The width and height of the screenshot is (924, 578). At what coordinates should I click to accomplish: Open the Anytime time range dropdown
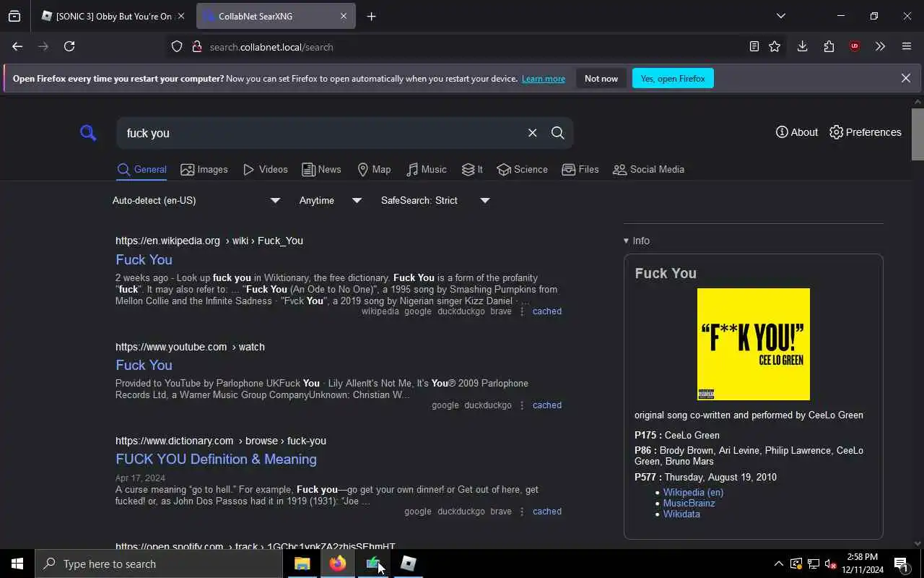pyautogui.click(x=331, y=200)
